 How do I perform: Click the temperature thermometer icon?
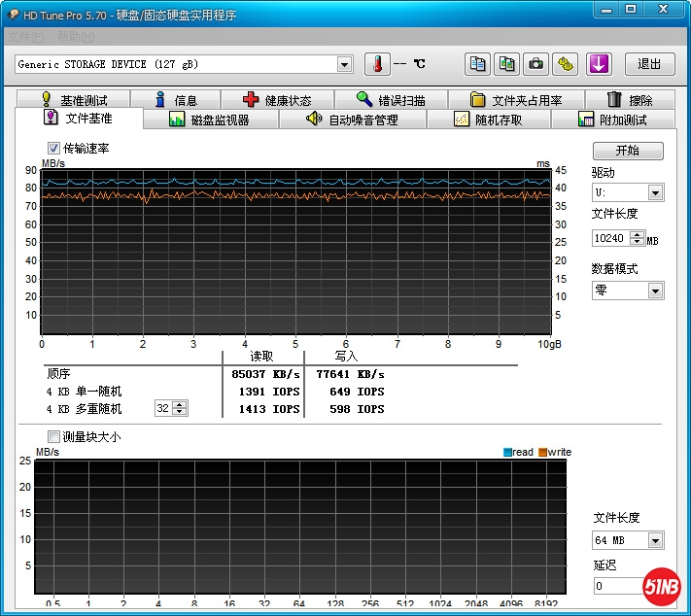[377, 64]
